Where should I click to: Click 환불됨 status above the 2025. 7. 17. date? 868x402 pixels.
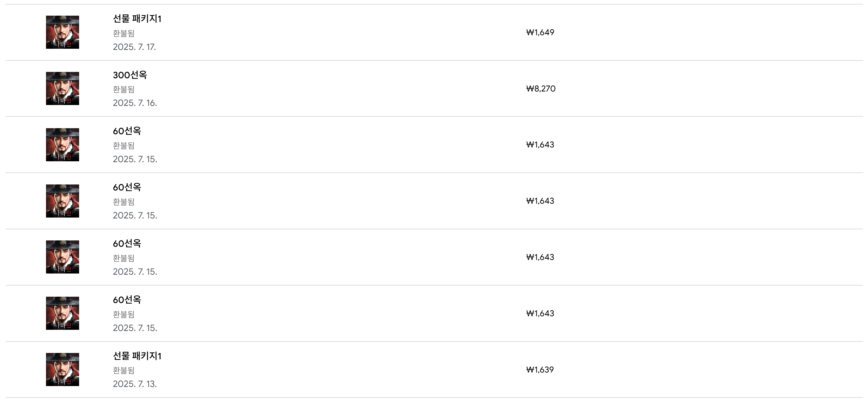[x=124, y=33]
